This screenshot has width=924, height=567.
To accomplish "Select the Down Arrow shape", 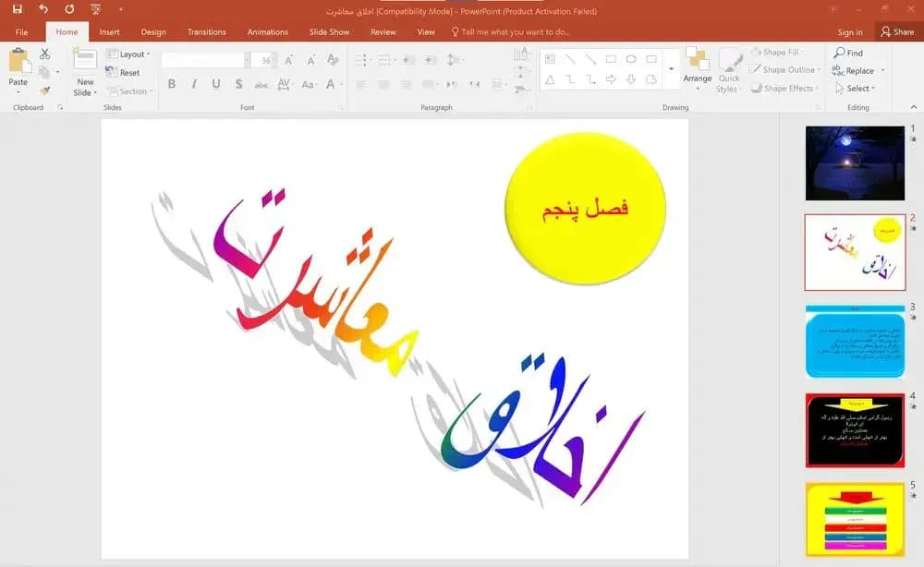I will click(631, 78).
